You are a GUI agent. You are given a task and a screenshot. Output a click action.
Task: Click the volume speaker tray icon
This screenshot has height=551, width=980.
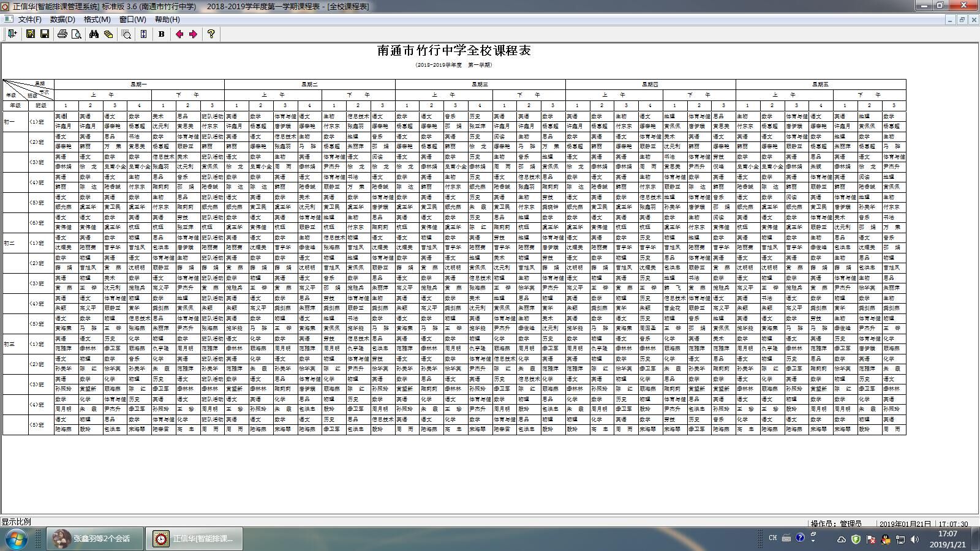(914, 539)
